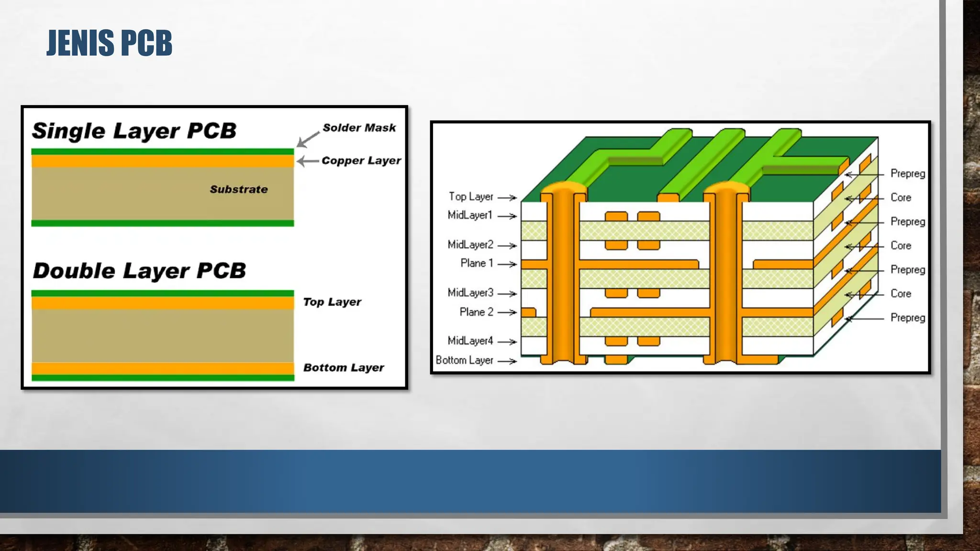Click the Plane 1 label
Screen dimensions: 980x551
[x=477, y=263]
